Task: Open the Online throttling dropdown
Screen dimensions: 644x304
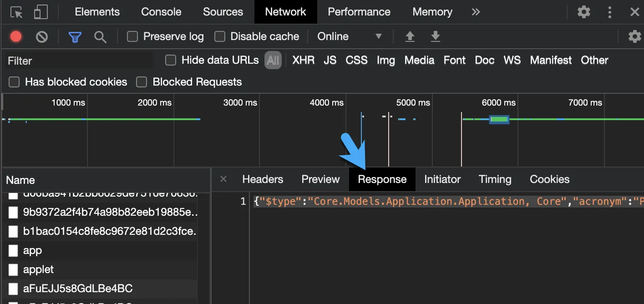Action: [x=349, y=36]
